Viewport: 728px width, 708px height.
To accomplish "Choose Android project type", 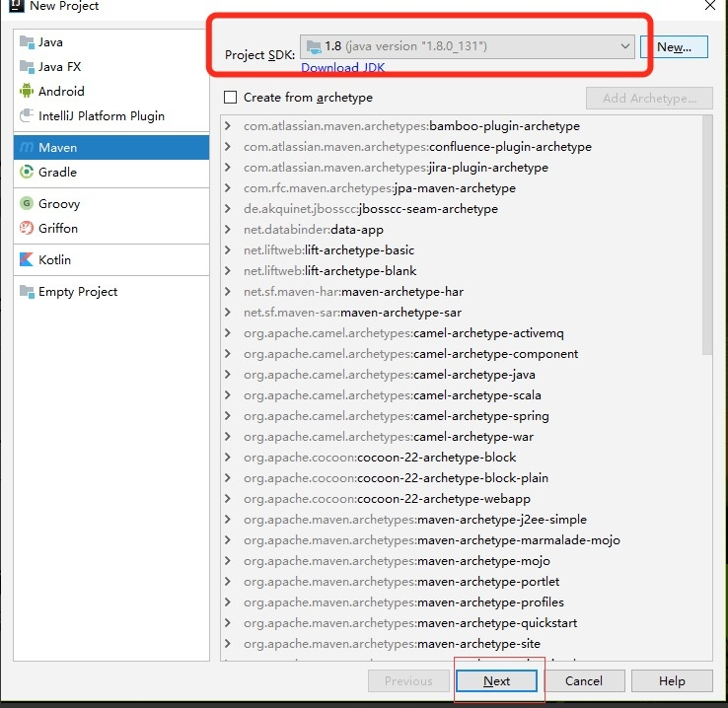I will coord(111,91).
